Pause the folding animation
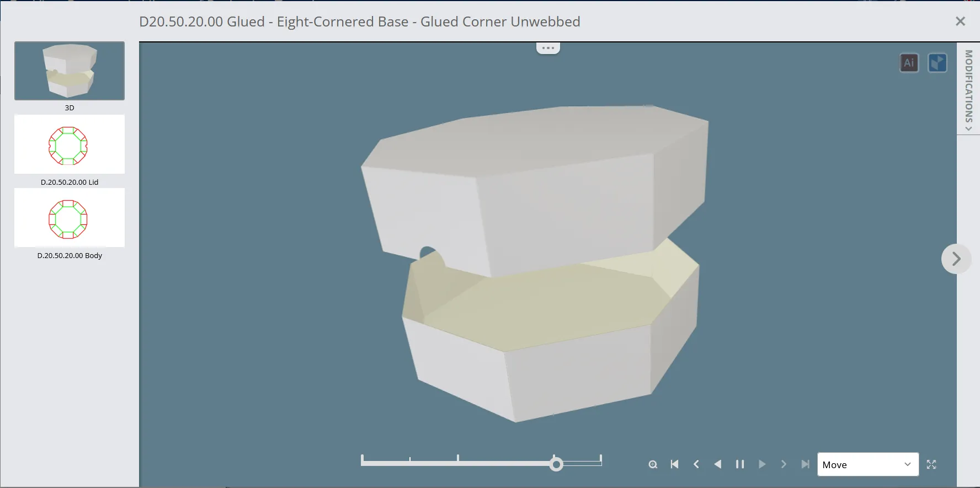This screenshot has width=980, height=488. [x=740, y=464]
